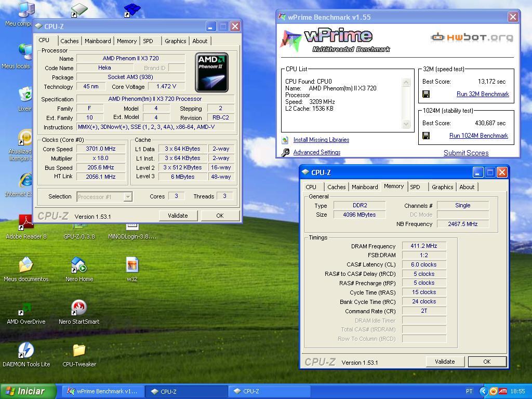The width and height of the screenshot is (532, 399).
Task: Select wPrime Benchmark taskbar button
Action: click(x=103, y=391)
